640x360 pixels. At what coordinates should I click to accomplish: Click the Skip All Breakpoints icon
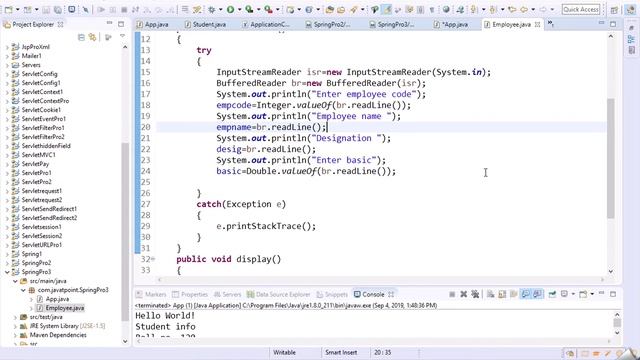click(86, 9)
